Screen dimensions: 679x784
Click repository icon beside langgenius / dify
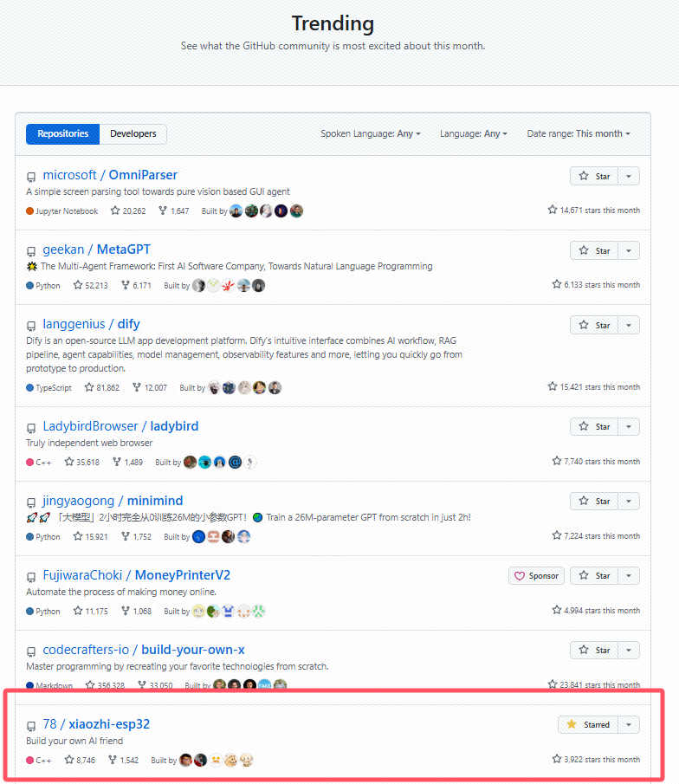point(31,326)
